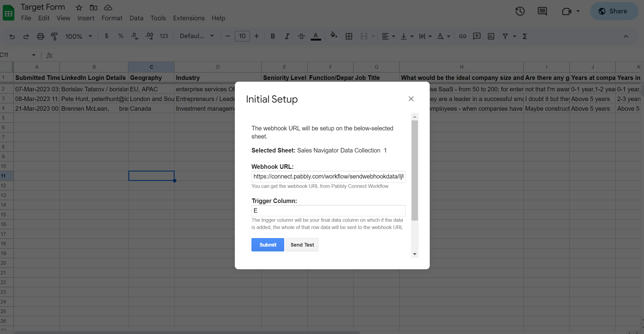Click the Redo arrow icon
The height and width of the screenshot is (334, 644).
pyautogui.click(x=26, y=36)
